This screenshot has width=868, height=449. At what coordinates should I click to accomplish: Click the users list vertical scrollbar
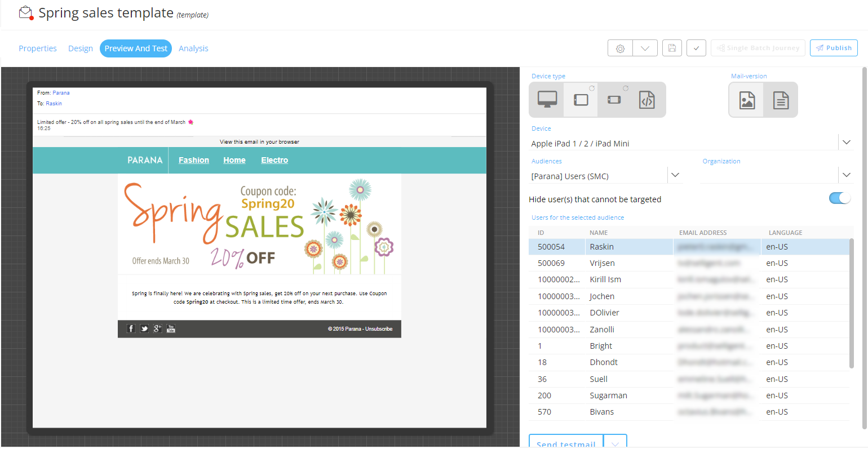point(851,304)
